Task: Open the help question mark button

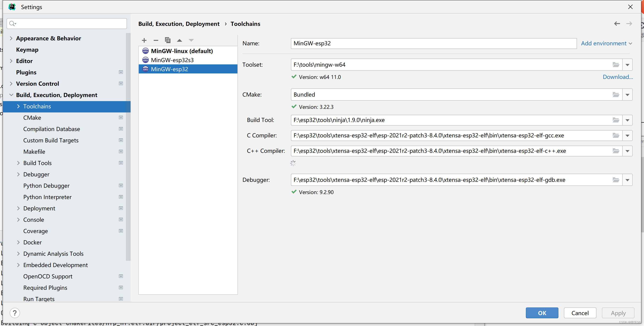Action: [15, 313]
